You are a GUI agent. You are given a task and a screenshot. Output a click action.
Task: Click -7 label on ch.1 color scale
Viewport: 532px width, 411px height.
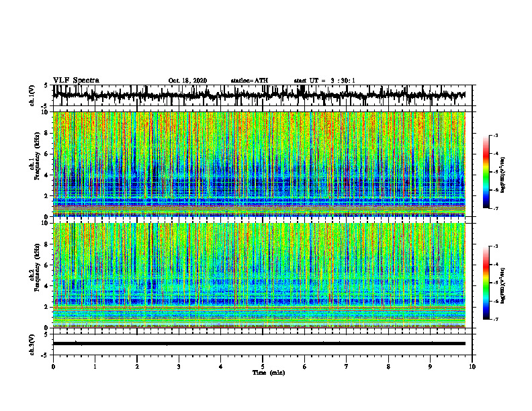coord(496,209)
